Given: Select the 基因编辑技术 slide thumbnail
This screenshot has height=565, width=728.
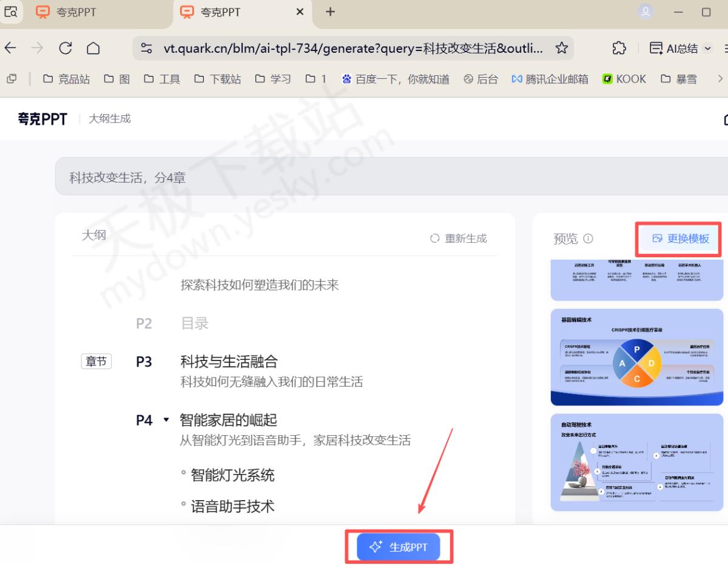Looking at the screenshot, I should click(x=636, y=358).
